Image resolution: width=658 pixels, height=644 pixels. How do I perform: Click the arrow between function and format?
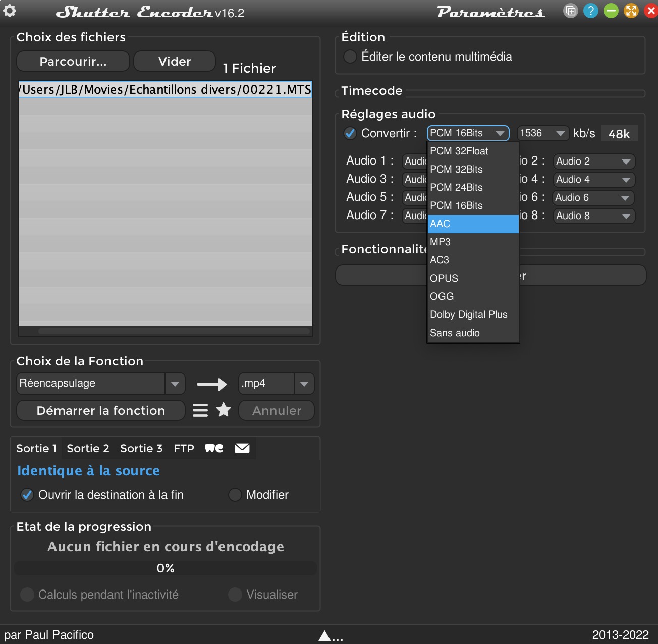pyautogui.click(x=212, y=384)
